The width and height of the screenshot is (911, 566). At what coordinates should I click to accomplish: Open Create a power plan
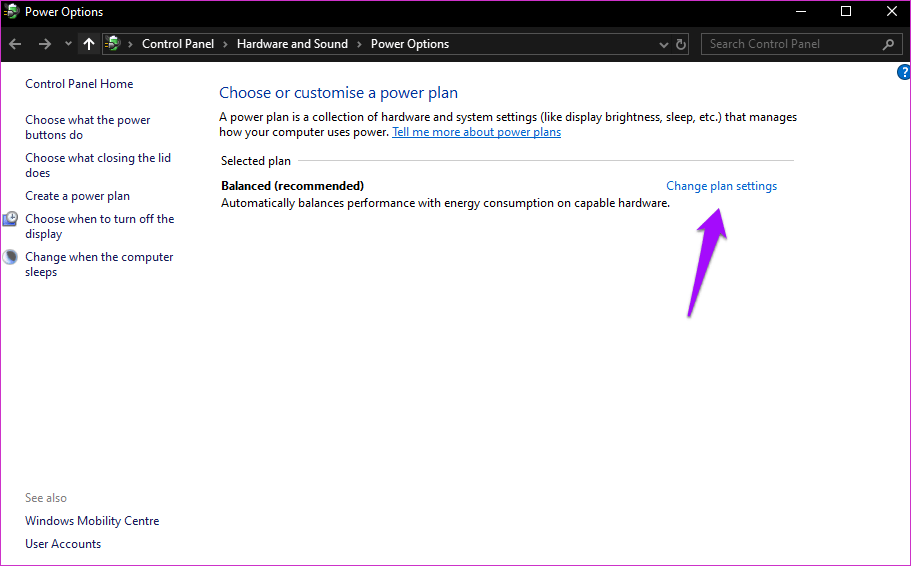77,196
